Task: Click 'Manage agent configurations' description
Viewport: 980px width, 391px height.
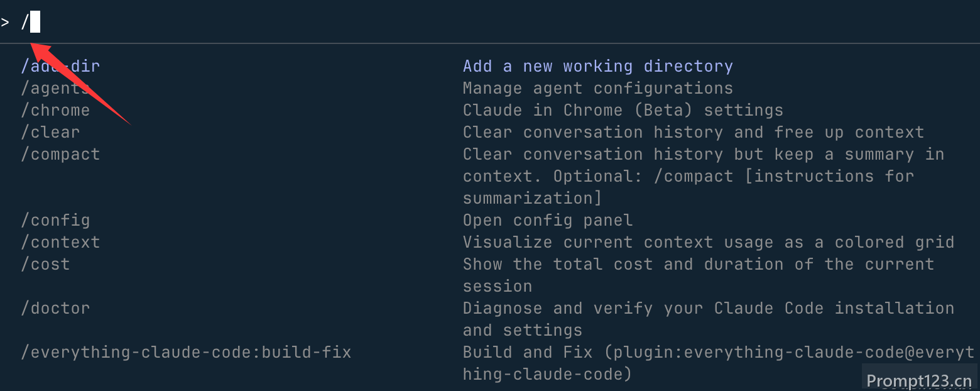Action: 598,88
